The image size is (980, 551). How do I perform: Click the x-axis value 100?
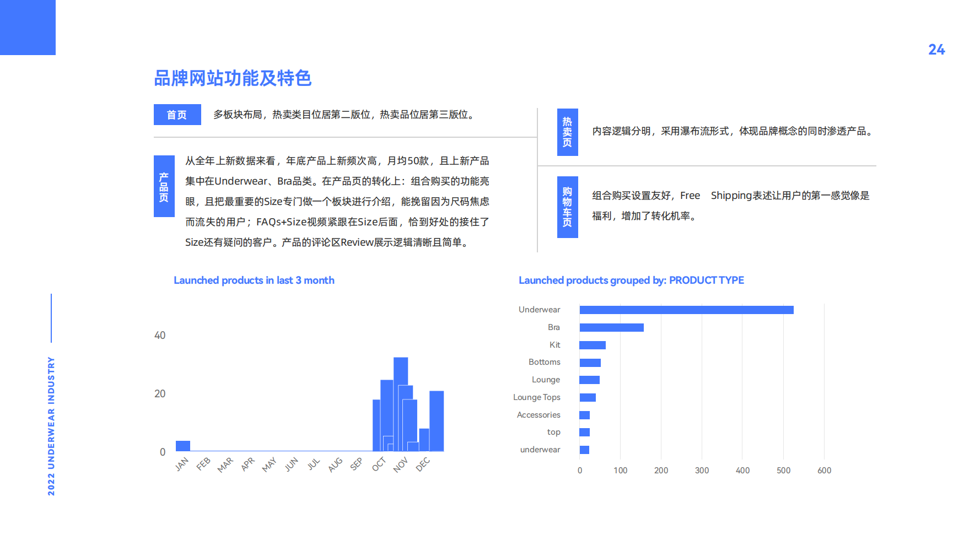pyautogui.click(x=621, y=471)
